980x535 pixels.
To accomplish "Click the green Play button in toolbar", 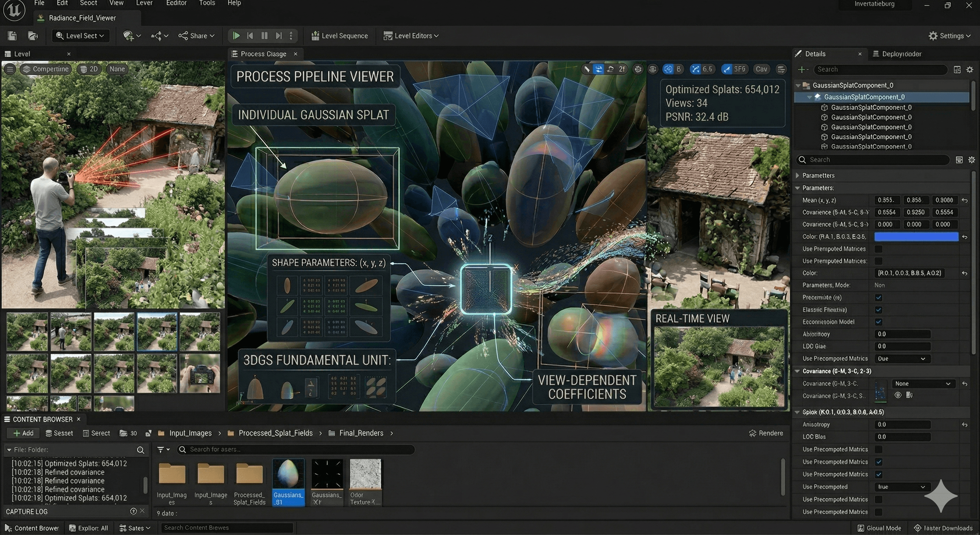I will 236,36.
